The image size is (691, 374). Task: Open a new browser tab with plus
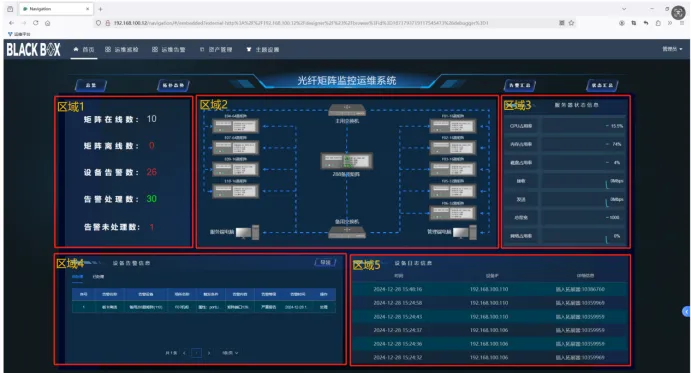point(100,9)
